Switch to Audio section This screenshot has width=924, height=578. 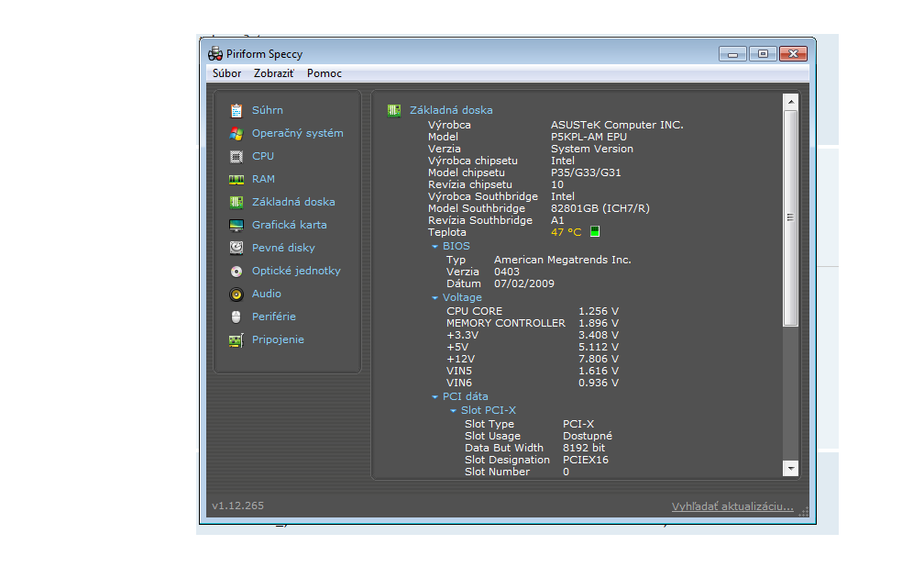tap(267, 294)
